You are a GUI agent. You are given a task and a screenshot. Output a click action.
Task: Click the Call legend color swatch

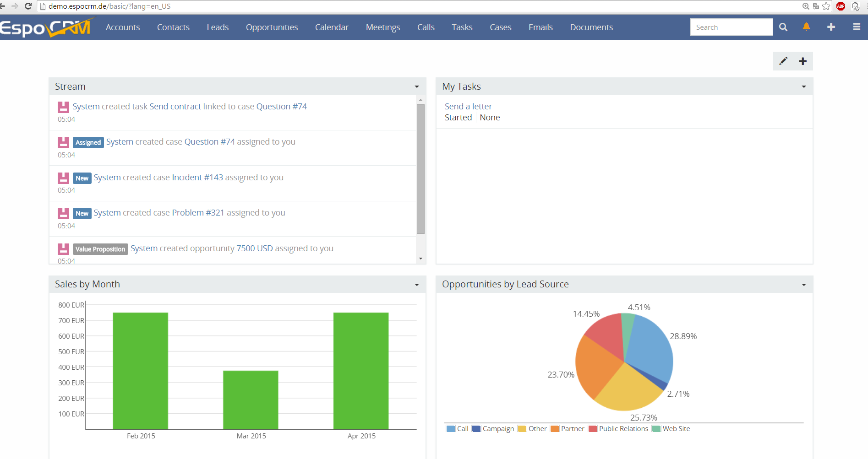click(x=451, y=429)
